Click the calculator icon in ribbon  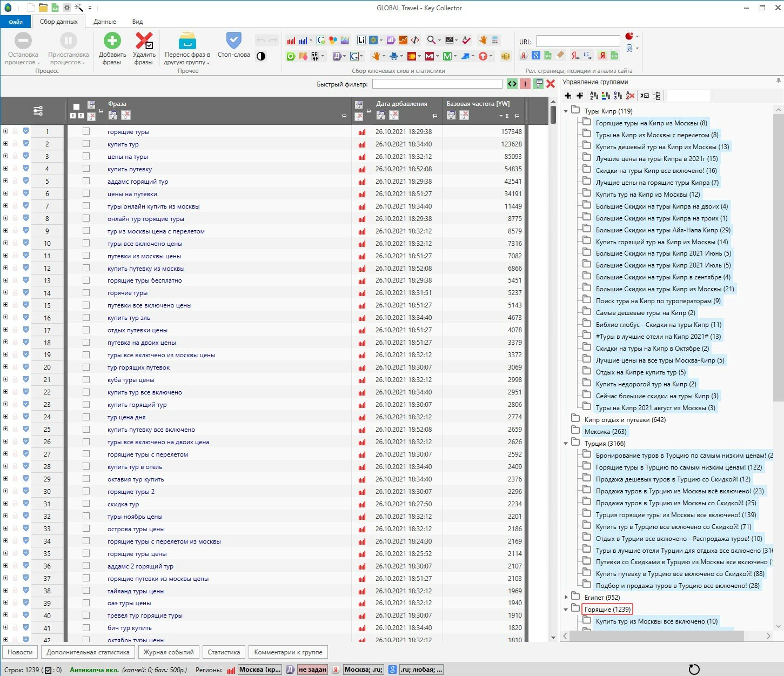pos(495,40)
